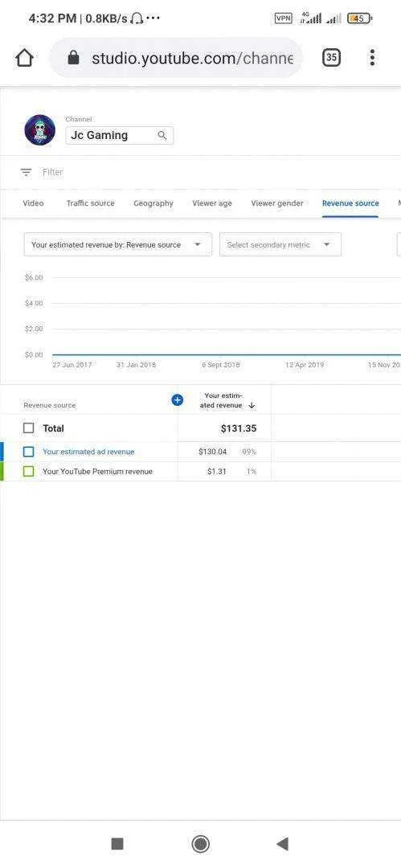
Task: Click the $2.00 y-axis label
Action: click(34, 329)
